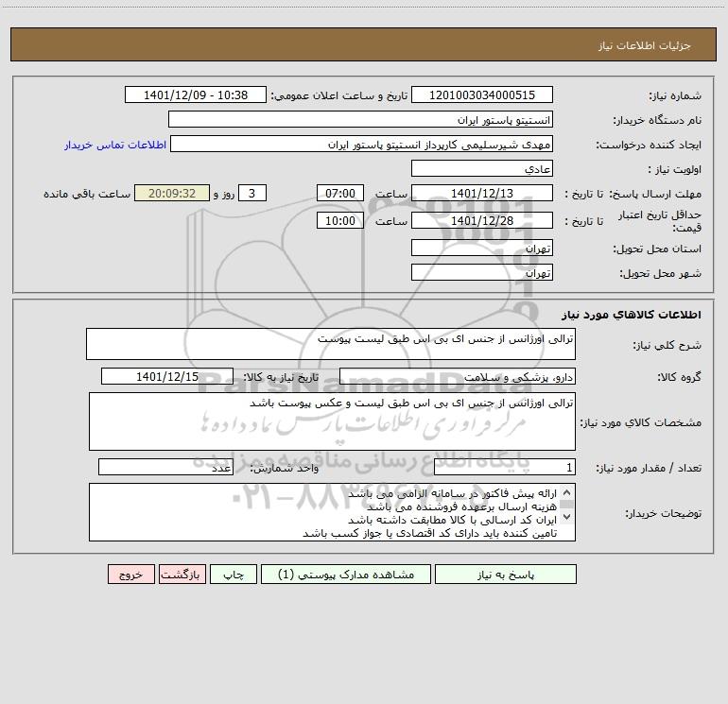Click label ساعت باقی مانده
The image size is (728, 704).
(87, 194)
